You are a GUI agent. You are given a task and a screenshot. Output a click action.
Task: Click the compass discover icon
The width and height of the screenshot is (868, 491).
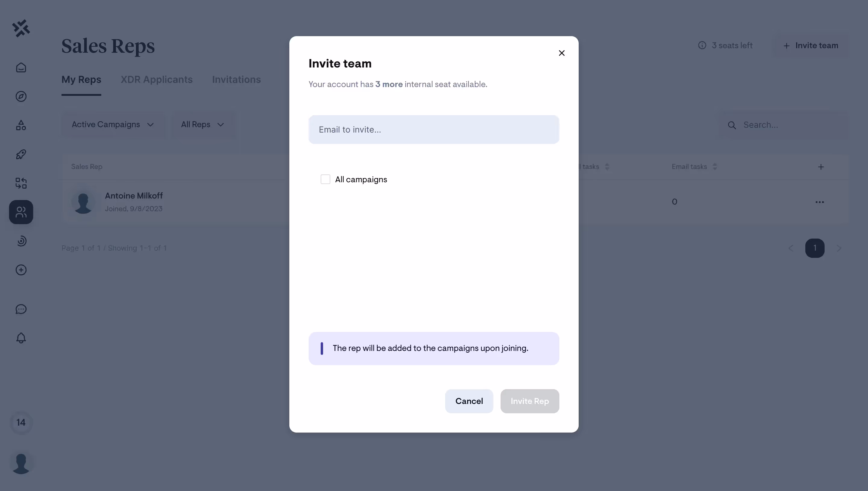(x=21, y=96)
